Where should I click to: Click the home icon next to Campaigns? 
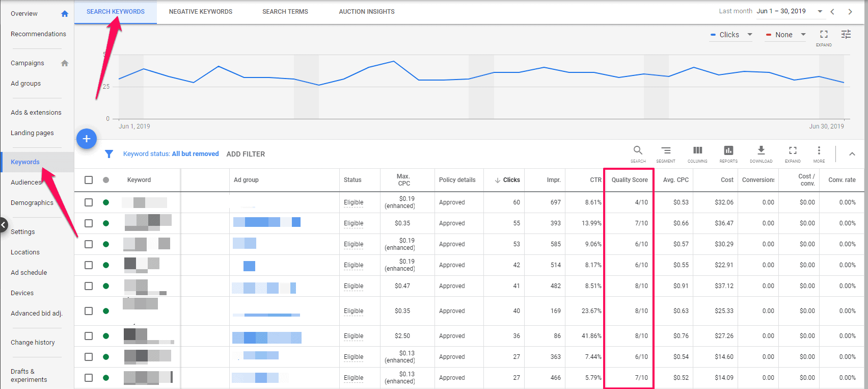pos(65,63)
